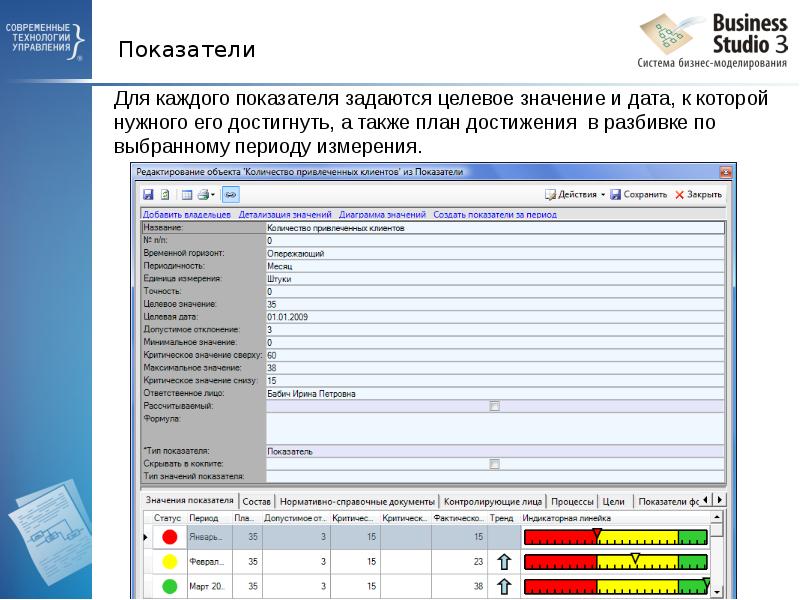Click the save disk icon in toolbar
Image resolution: width=800 pixels, height=600 pixels.
click(x=148, y=194)
